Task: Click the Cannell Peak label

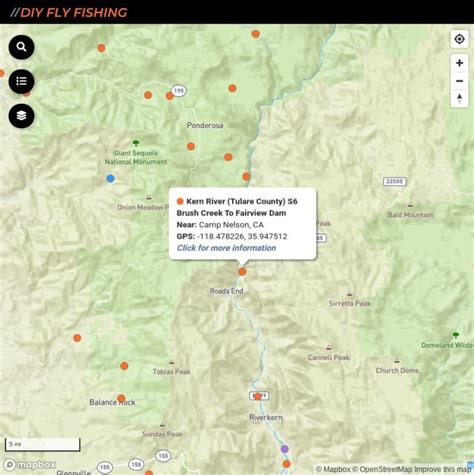Action: pyautogui.click(x=328, y=357)
